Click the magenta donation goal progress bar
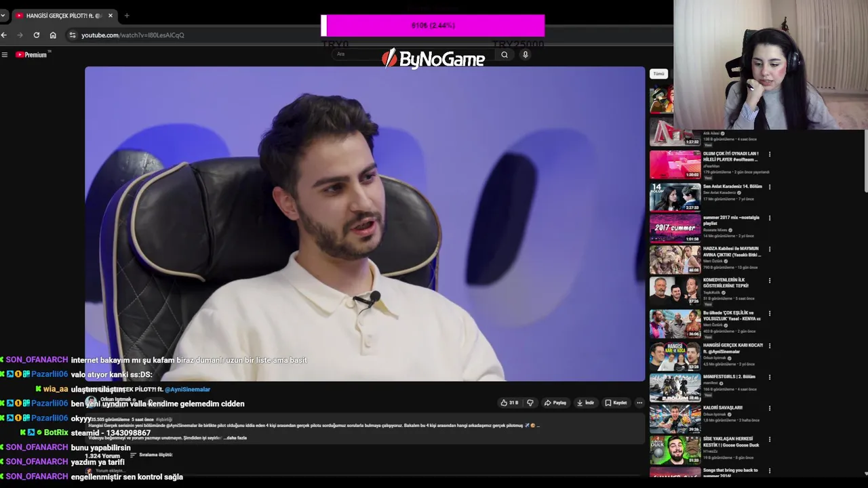The width and height of the screenshot is (868, 488). (433, 26)
